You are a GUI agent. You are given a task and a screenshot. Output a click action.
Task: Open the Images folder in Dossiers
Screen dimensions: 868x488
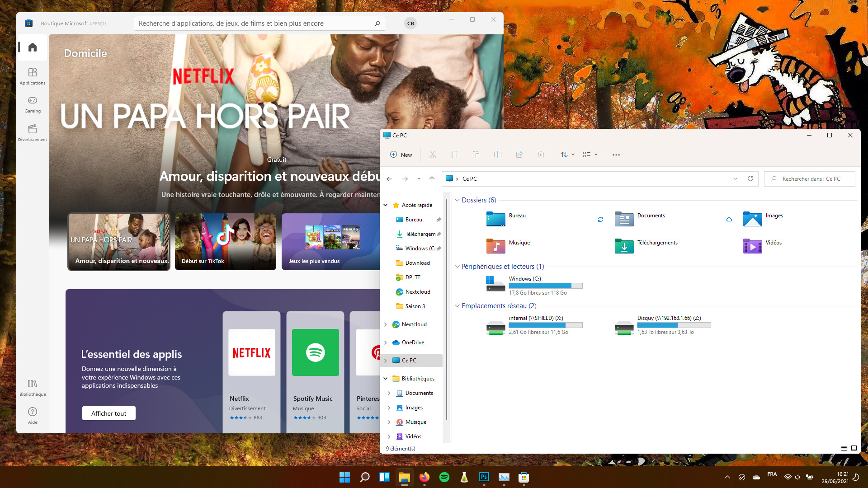point(763,219)
